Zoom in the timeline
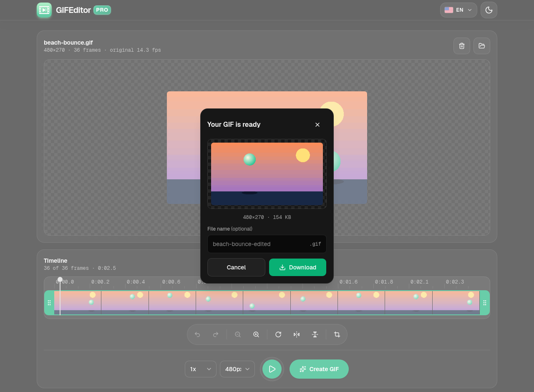This screenshot has height=392, width=534. pos(256,334)
